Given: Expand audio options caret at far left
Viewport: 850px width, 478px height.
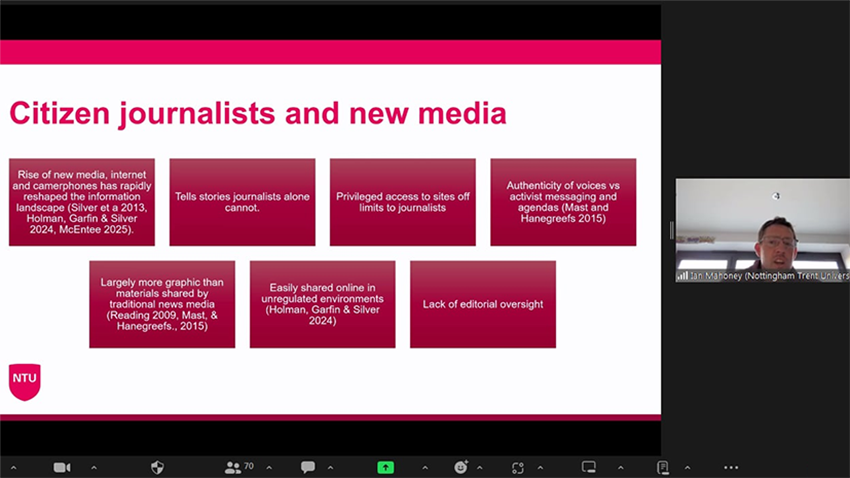Looking at the screenshot, I should [x=14, y=467].
